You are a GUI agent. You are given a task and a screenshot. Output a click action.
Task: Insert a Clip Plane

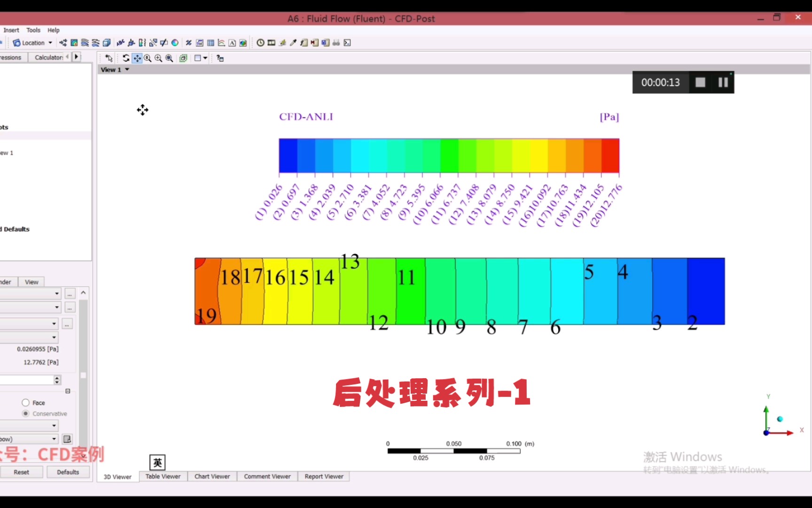tap(164, 43)
